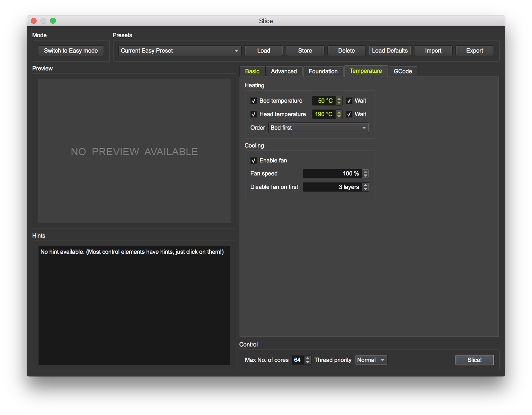
Task: Decrease head temperature with down arrow
Action: [x=339, y=116]
